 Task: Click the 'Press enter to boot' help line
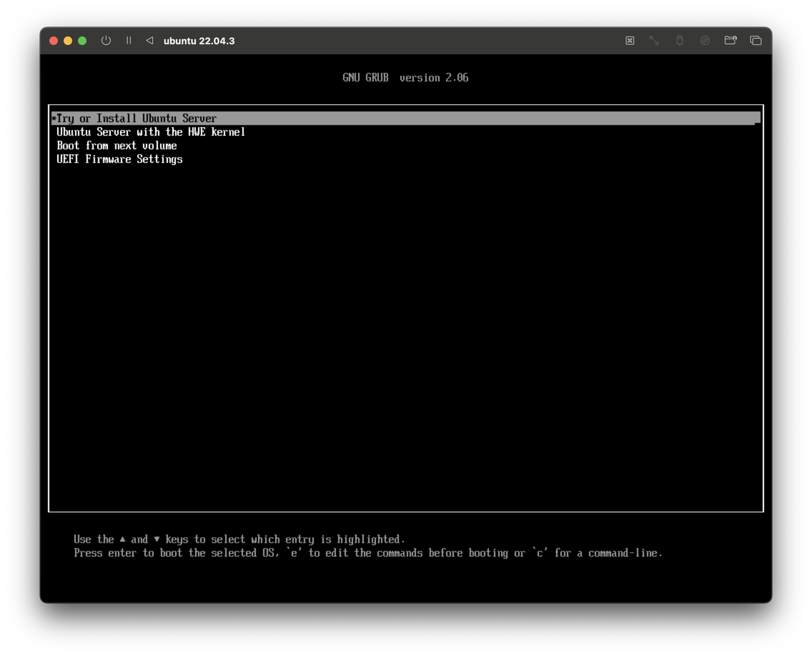368,553
